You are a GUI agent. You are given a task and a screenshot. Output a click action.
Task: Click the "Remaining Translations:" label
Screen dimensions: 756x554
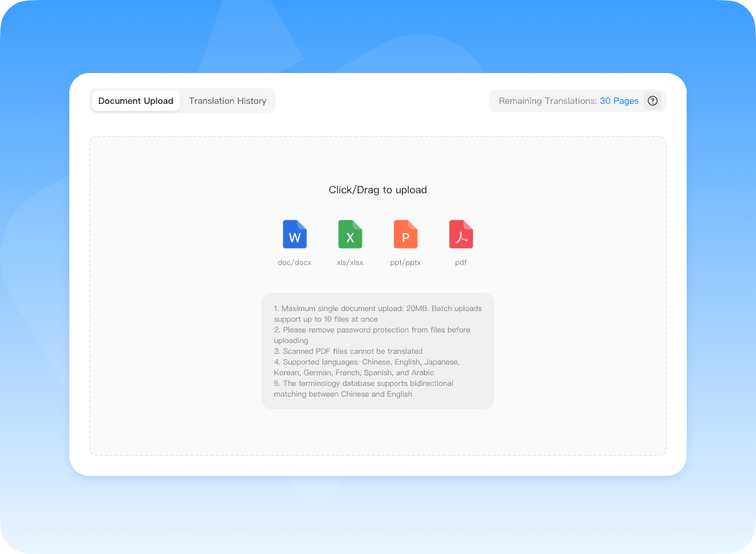(547, 101)
